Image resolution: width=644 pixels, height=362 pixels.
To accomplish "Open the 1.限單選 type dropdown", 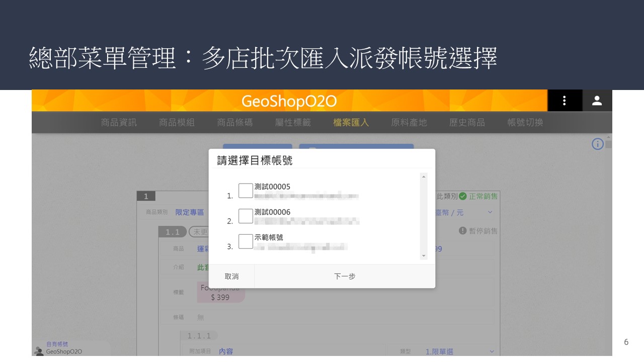I will click(x=492, y=351).
